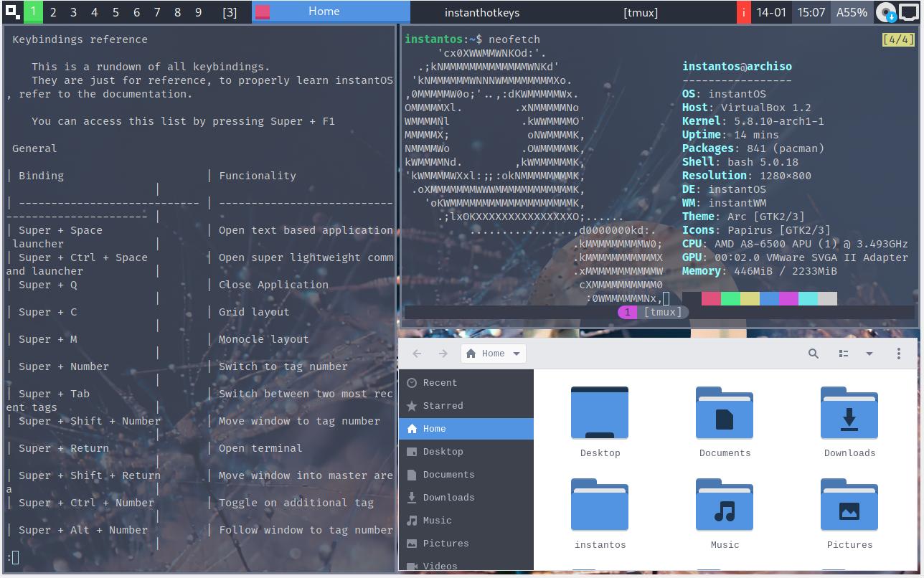This screenshot has width=924, height=578.
Task: Click the 14-01 date in the bar
Action: coord(771,12)
